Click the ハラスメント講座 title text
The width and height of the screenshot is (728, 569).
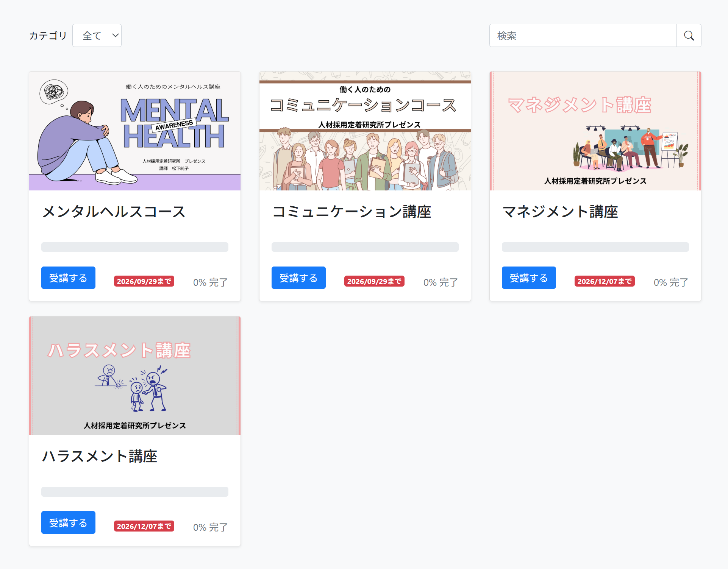click(100, 456)
